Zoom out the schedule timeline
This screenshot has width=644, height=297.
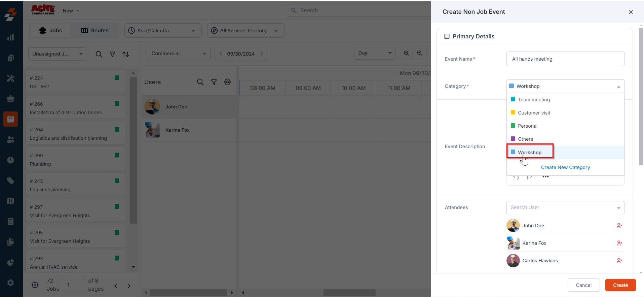tap(420, 53)
